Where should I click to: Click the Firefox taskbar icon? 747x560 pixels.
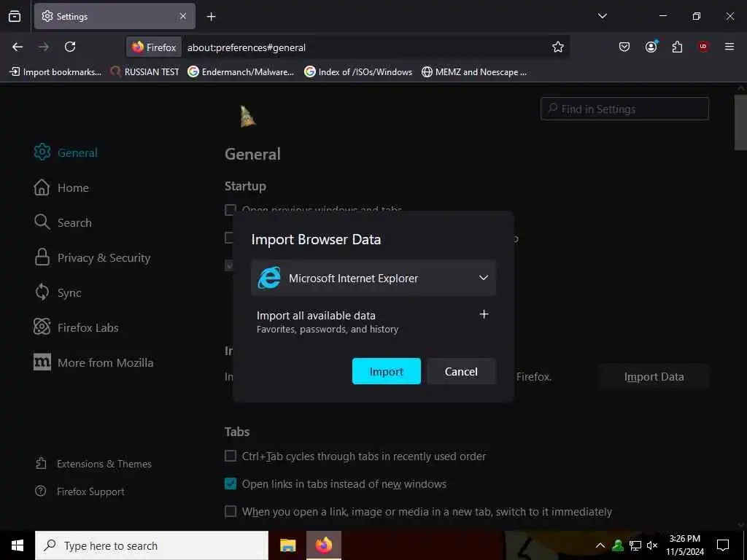(x=323, y=545)
